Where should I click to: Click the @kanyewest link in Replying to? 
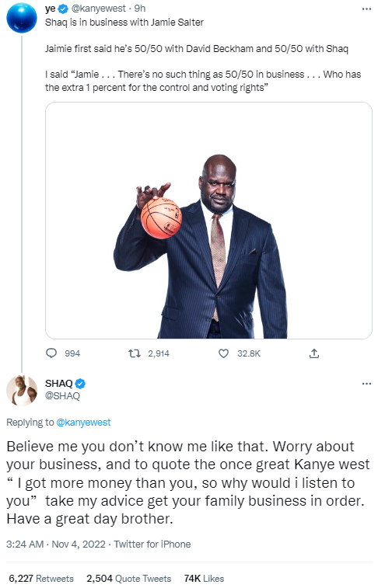pos(83,423)
